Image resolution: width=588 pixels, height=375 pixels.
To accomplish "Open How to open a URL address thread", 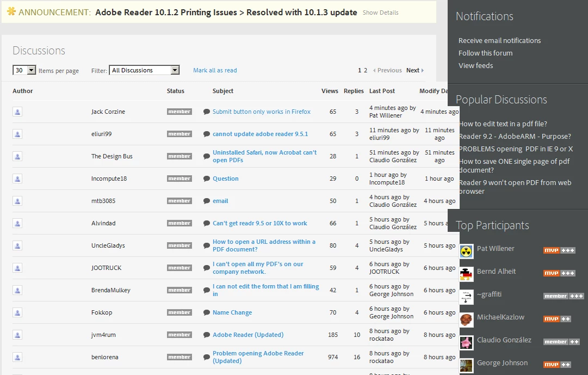I will [264, 245].
